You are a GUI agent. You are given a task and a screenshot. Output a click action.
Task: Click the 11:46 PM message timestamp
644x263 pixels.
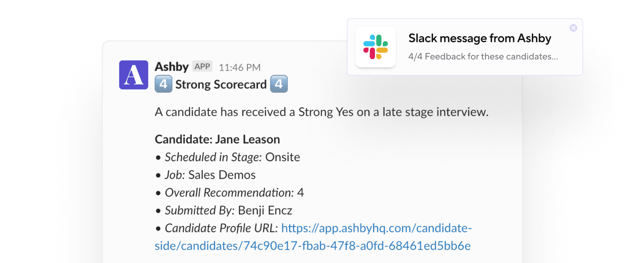pos(239,68)
